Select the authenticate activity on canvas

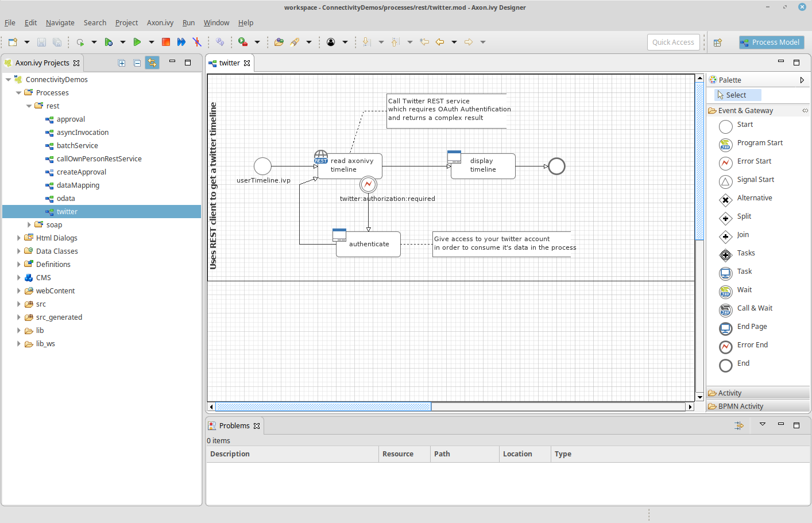click(x=368, y=244)
